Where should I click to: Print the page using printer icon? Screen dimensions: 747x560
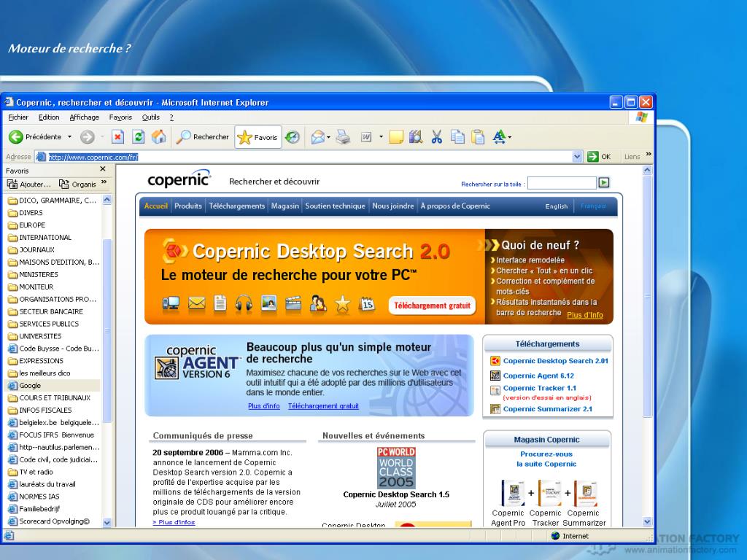[x=343, y=137]
